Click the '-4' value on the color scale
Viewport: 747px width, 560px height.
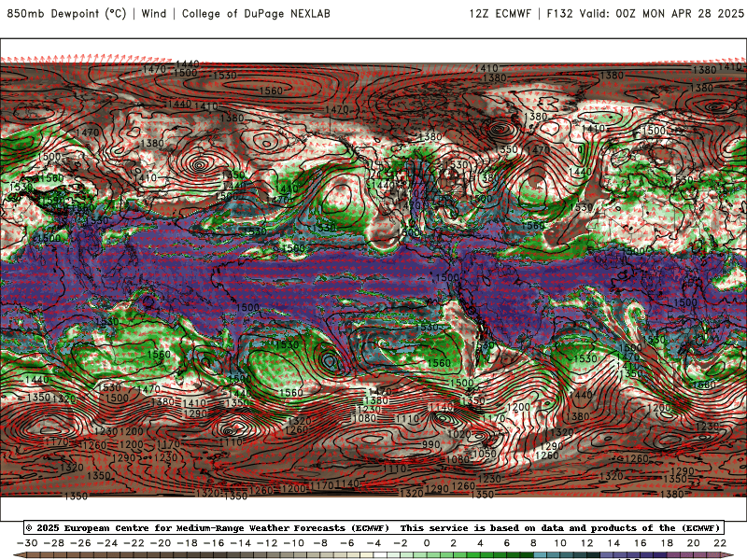(374, 543)
